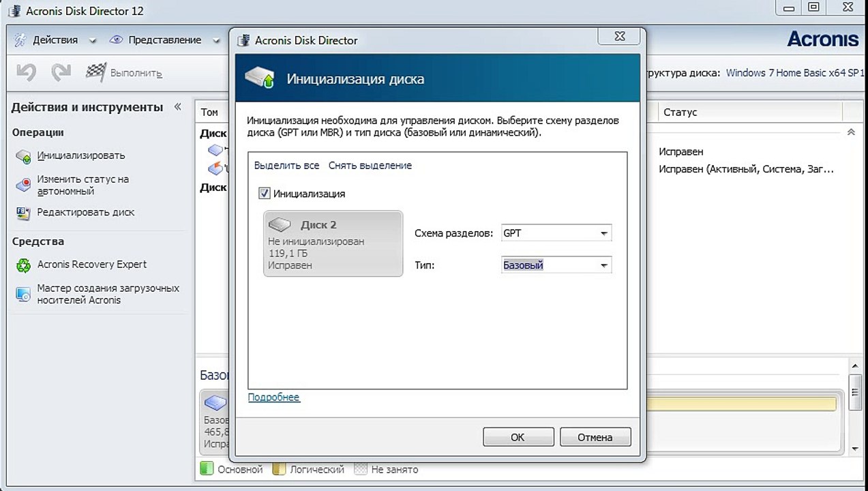Screen dimensions: 868x491
Task: Click the Отмена button
Action: (x=595, y=437)
